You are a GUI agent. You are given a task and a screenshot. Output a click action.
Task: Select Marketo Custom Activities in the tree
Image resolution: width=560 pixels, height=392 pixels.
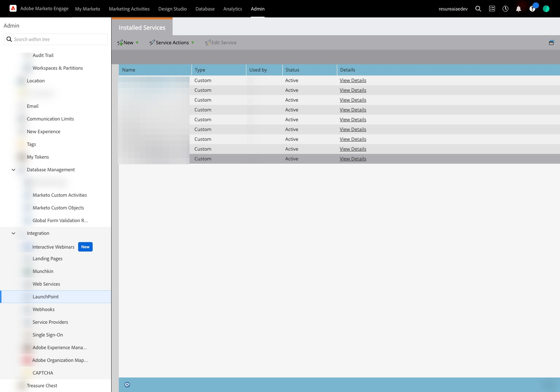(x=60, y=195)
